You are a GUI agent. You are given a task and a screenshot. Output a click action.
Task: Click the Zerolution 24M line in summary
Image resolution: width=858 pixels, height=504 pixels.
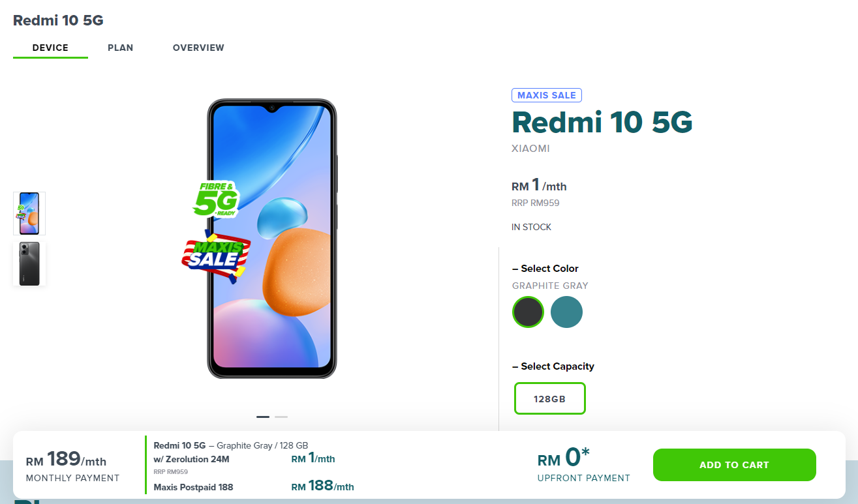click(191, 459)
